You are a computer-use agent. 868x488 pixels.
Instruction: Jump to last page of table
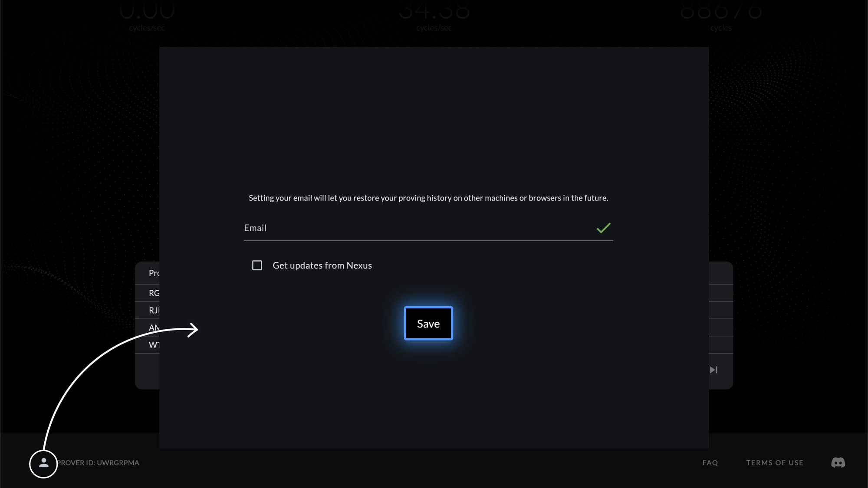713,370
